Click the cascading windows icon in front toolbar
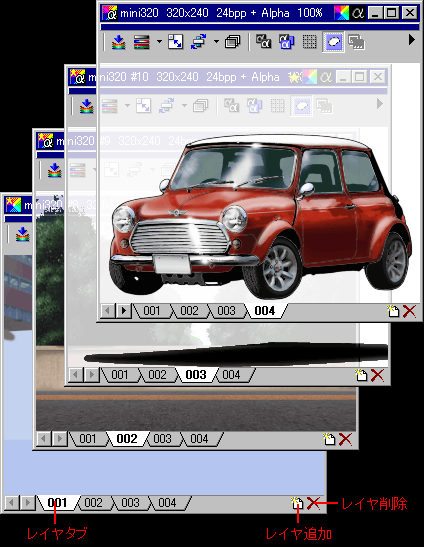The width and height of the screenshot is (424, 547). pos(233,42)
